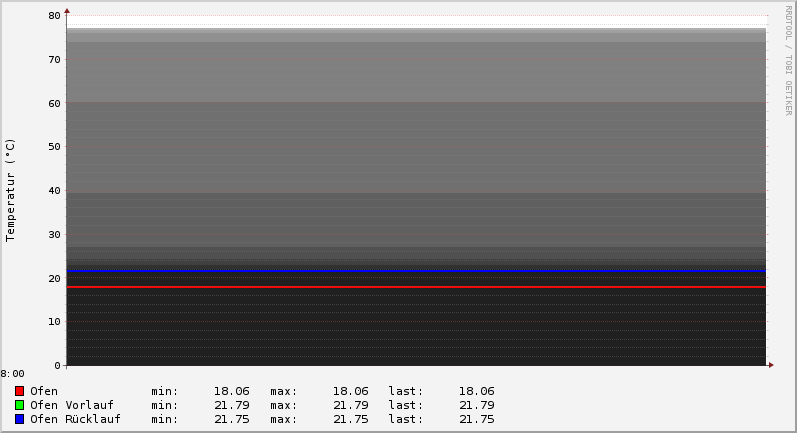The width and height of the screenshot is (797, 433).
Task: Select the Ofen Vorlauf max value 21.79
Action: [x=350, y=405]
